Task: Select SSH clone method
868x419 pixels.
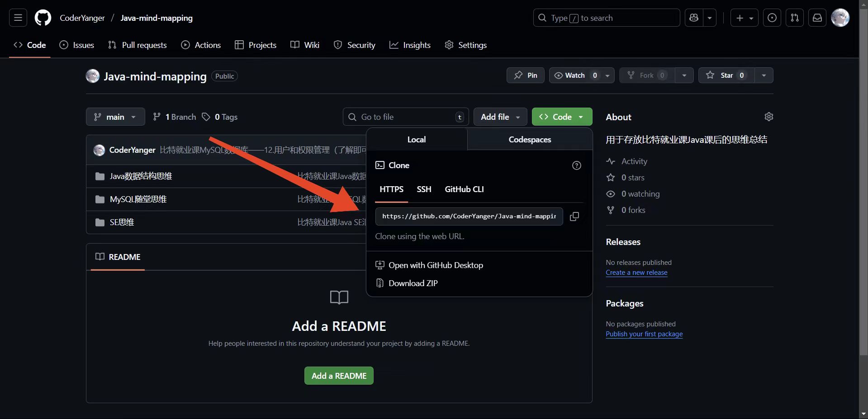Action: tap(424, 189)
